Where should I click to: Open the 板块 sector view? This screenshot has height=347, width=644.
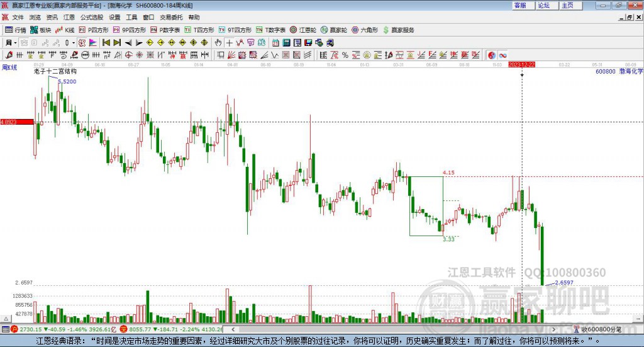point(40,30)
